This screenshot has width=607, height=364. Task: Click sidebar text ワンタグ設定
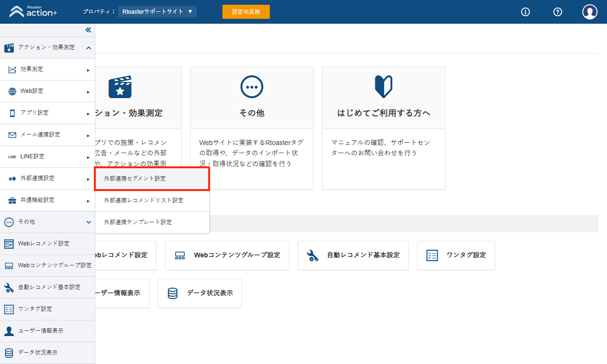click(35, 309)
